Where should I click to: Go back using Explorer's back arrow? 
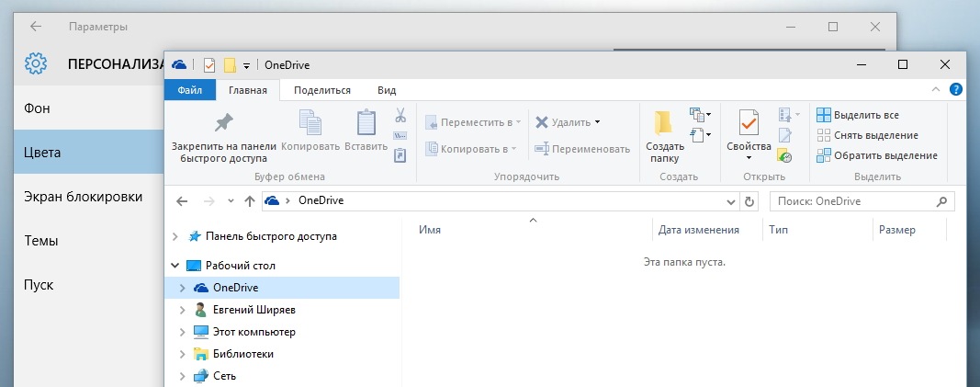tap(182, 201)
